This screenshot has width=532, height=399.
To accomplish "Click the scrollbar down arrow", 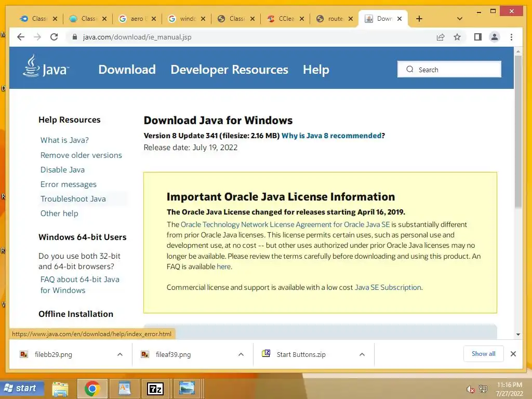I will point(518,335).
